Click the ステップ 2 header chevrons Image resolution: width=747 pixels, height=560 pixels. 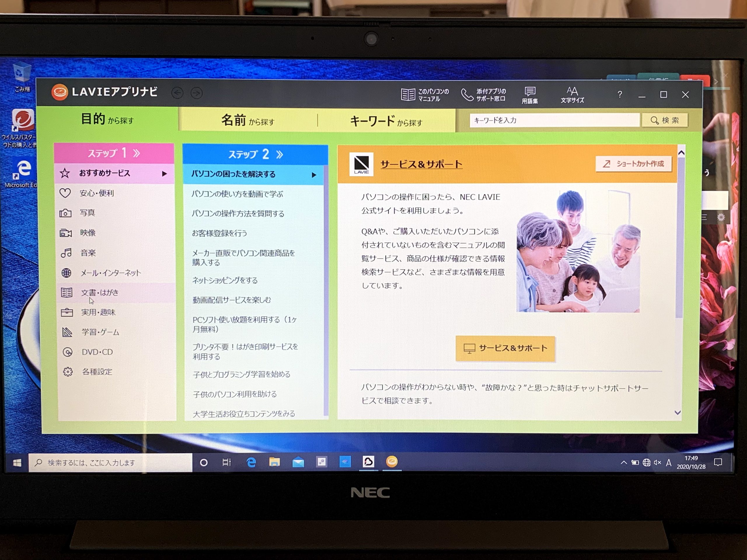pyautogui.click(x=279, y=155)
